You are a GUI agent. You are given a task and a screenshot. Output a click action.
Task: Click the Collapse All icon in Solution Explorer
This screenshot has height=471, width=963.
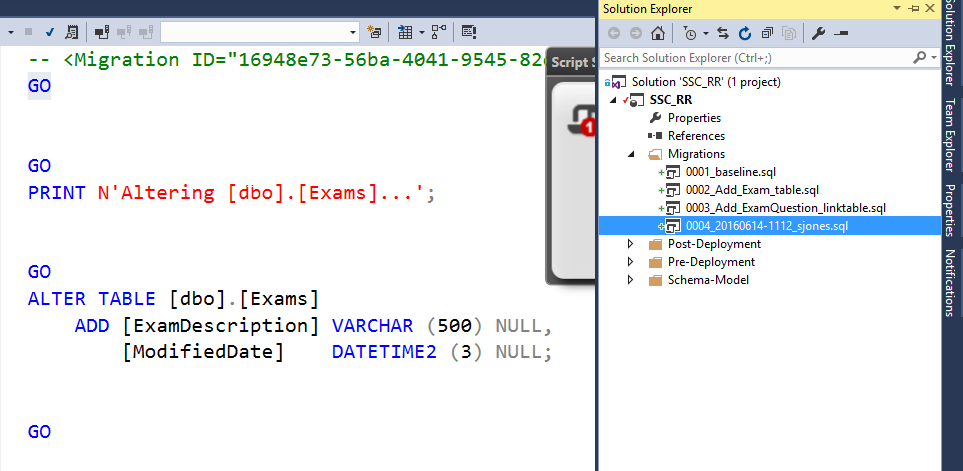pyautogui.click(x=767, y=33)
